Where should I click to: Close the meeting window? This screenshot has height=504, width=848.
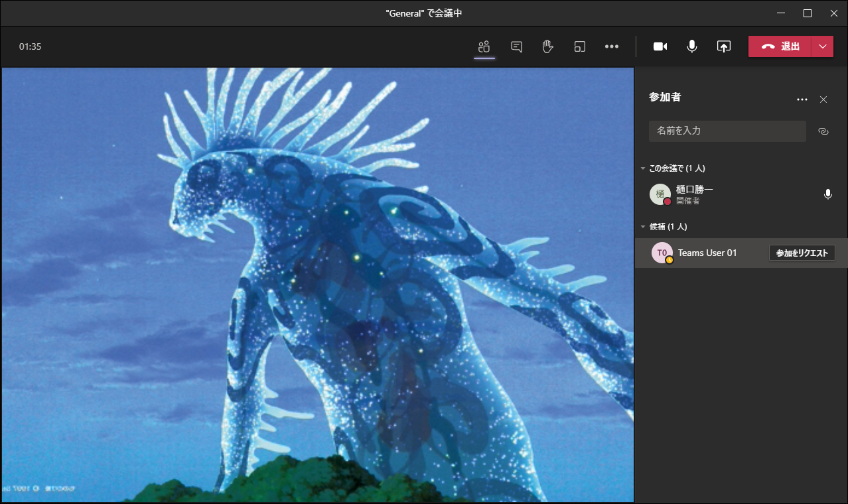[834, 13]
